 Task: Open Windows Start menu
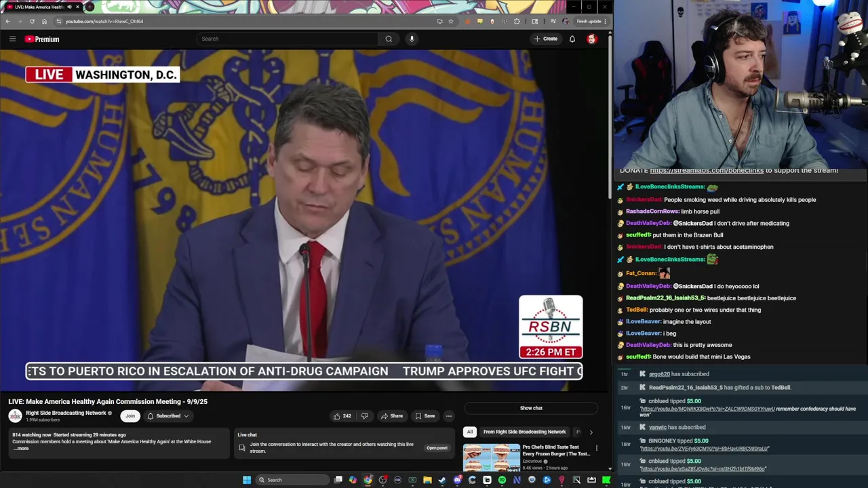pyautogui.click(x=247, y=480)
